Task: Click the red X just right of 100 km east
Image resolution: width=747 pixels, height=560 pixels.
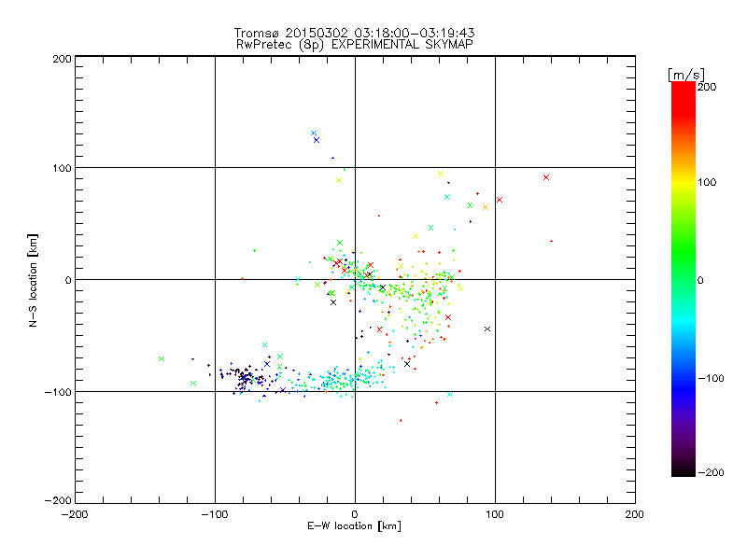Action: tap(500, 200)
